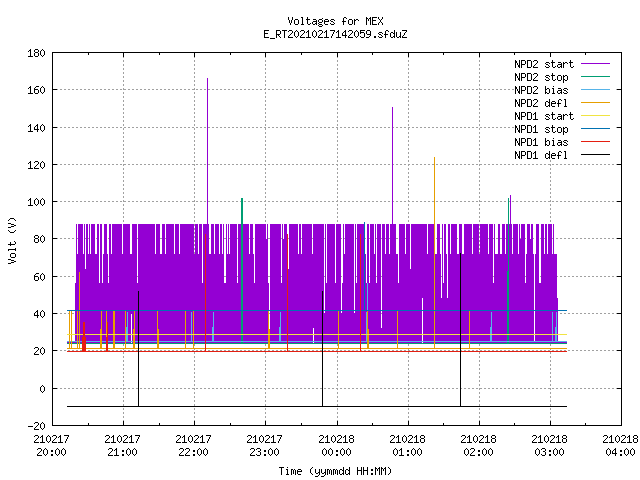Click the "NPD1 start" legend label
640x480 pixels.
pos(544,116)
